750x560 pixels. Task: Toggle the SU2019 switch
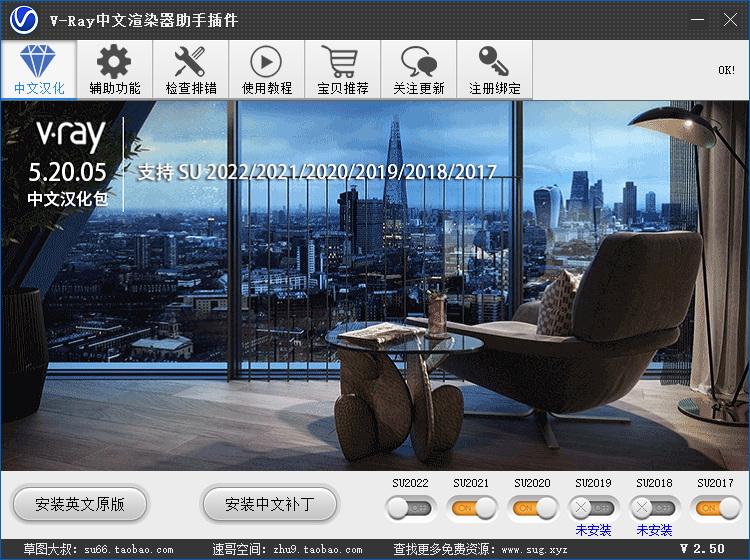(x=594, y=508)
